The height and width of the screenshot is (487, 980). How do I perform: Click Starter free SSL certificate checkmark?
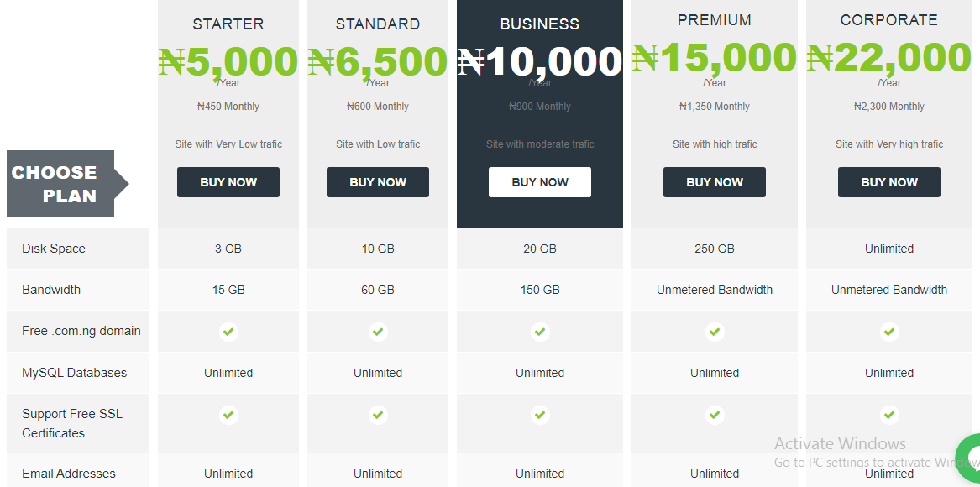point(228,415)
